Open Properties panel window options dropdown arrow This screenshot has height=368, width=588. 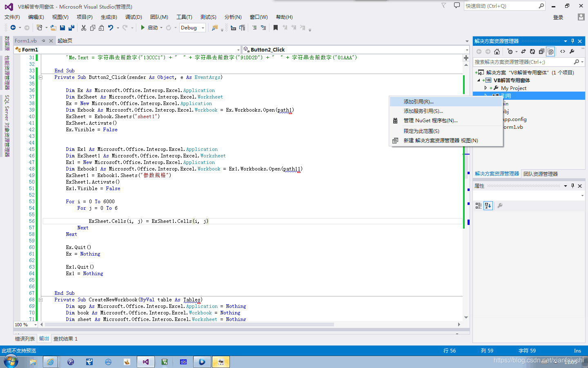(566, 186)
